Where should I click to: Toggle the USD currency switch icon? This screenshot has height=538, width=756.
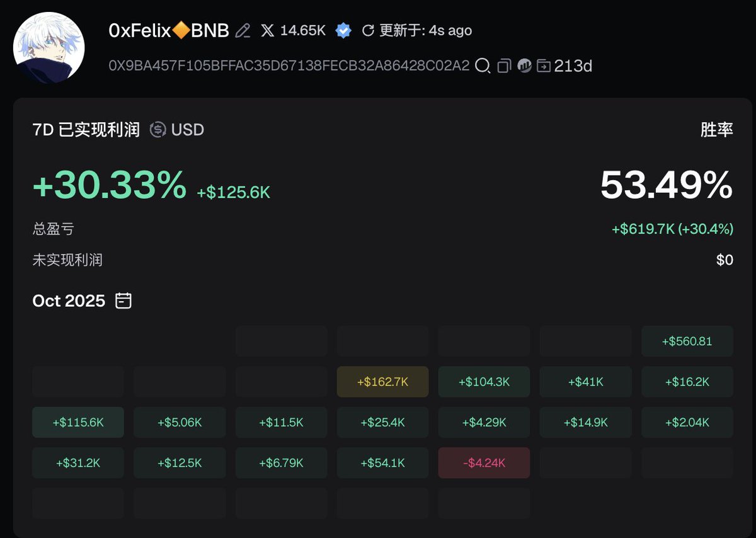click(157, 130)
